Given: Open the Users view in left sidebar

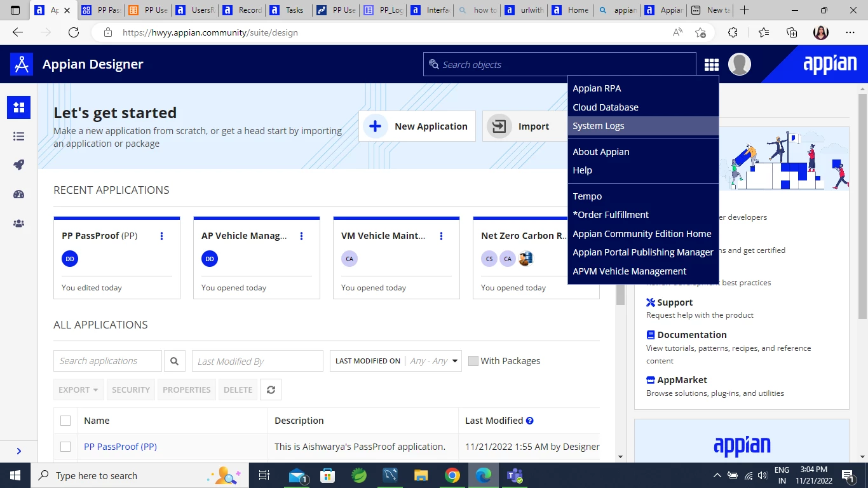Looking at the screenshot, I should (x=18, y=224).
